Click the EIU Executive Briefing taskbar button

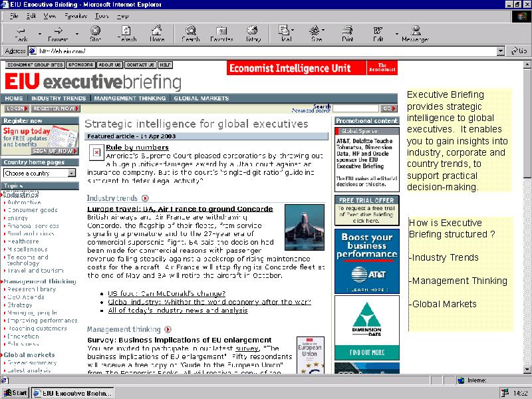point(73,393)
